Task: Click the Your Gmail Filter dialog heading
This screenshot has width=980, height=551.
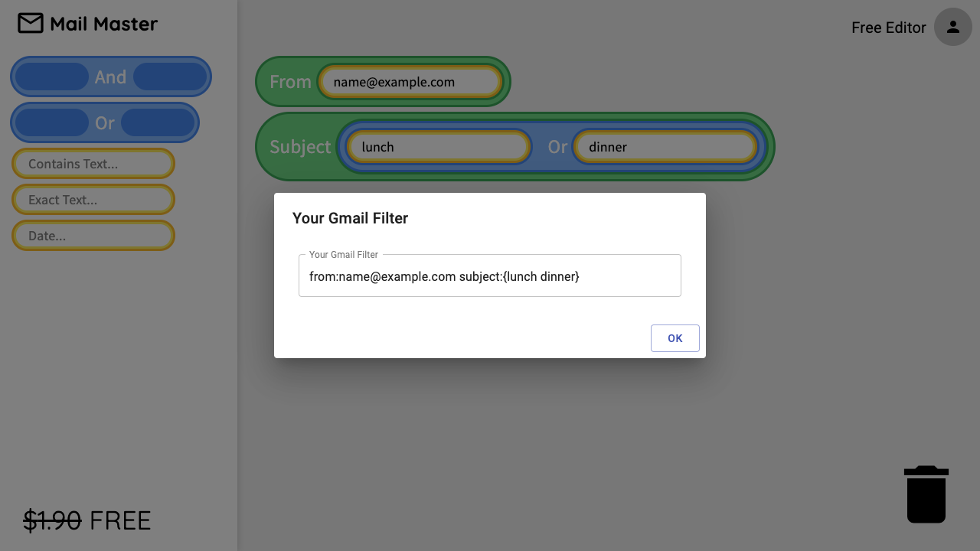Action: [350, 218]
